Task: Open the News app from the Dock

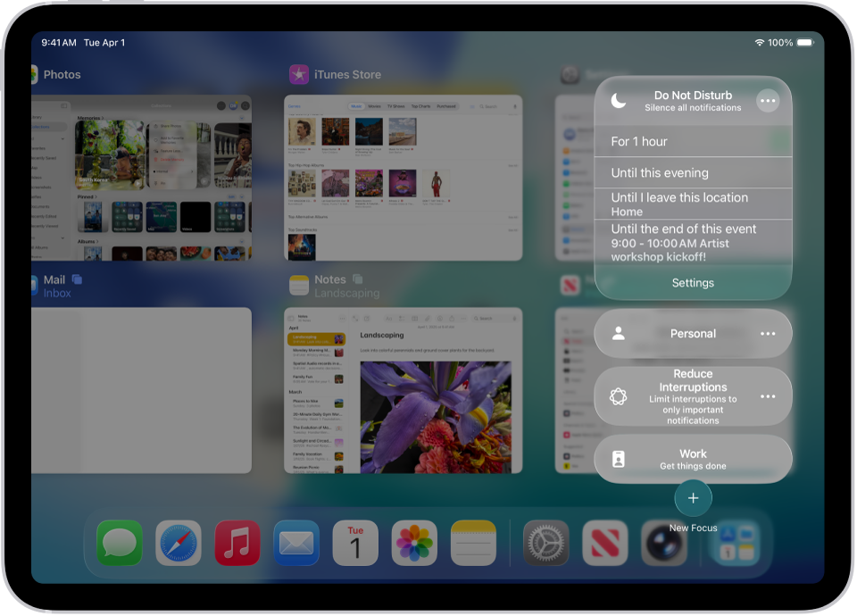Action: pos(605,543)
